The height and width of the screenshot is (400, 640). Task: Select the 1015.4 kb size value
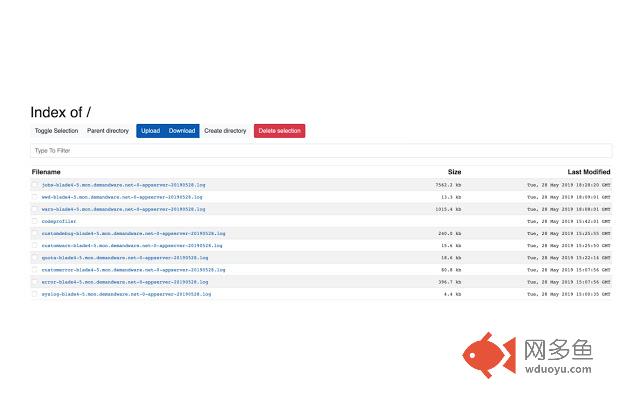(x=448, y=209)
